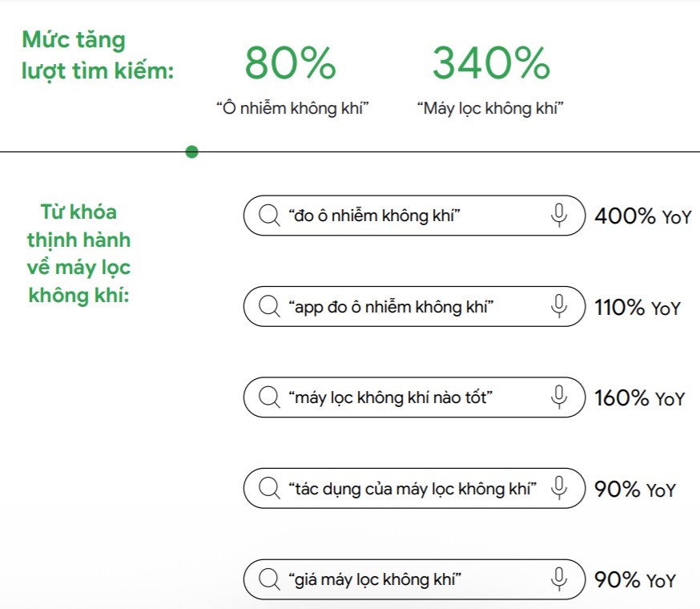
Task: Click the "app đo ô nhiễm không khí" search field
Action: [x=414, y=307]
